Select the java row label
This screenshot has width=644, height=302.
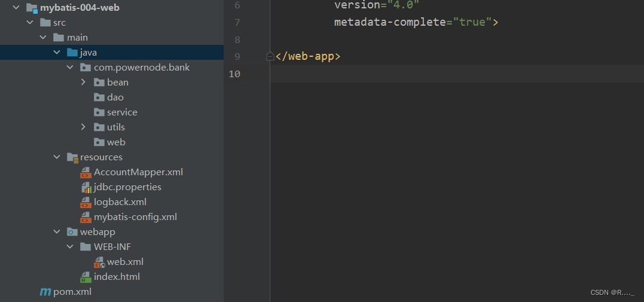pos(88,53)
